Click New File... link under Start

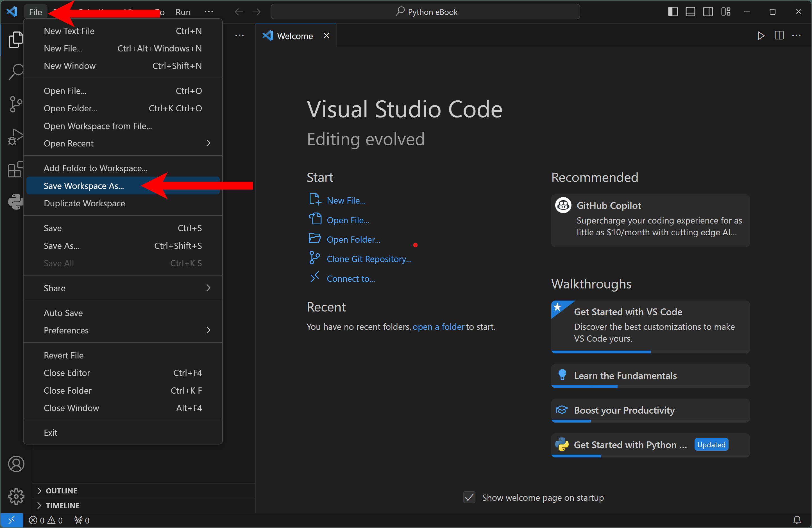pyautogui.click(x=346, y=201)
